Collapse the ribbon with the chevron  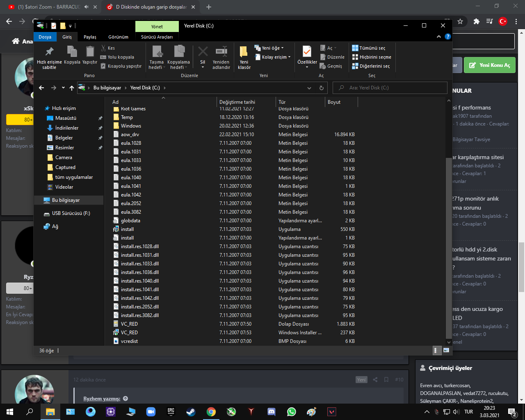click(x=439, y=37)
